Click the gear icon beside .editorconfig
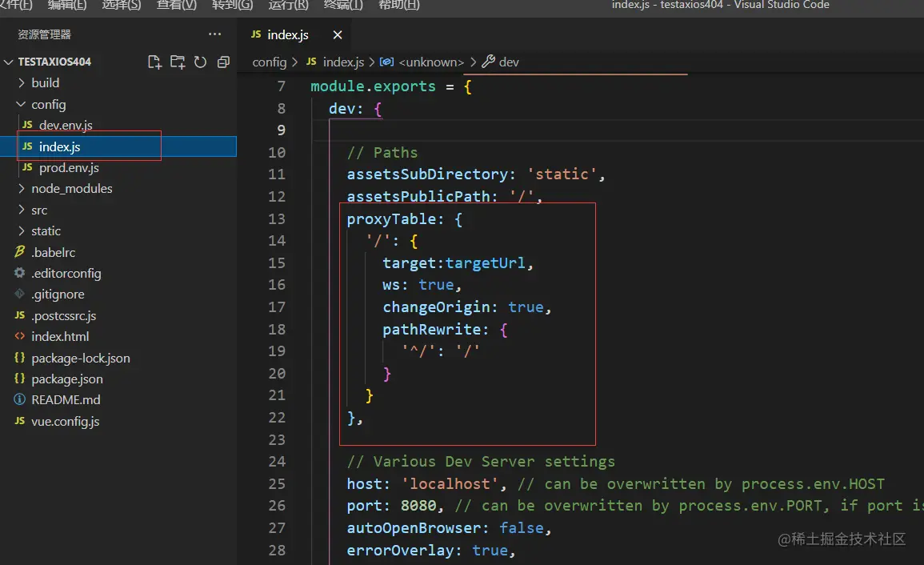Viewport: 924px width, 565px height. click(x=19, y=272)
